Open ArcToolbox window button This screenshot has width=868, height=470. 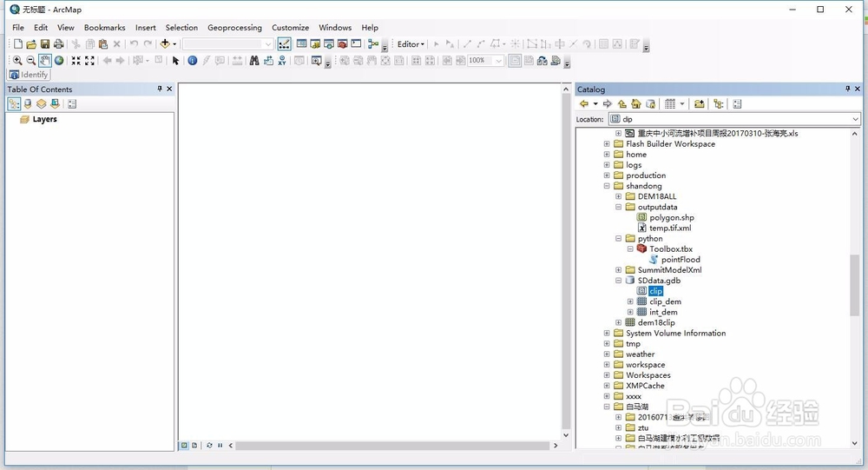342,43
